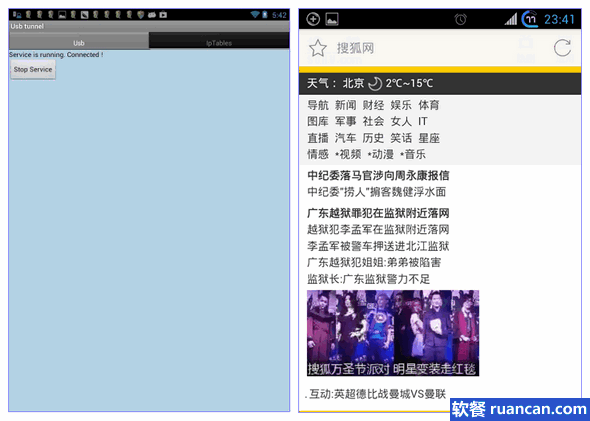The height and width of the screenshot is (421, 590).
Task: Open caption 搜狐万圣节派对 明星变装走红毯
Action: coord(392,369)
